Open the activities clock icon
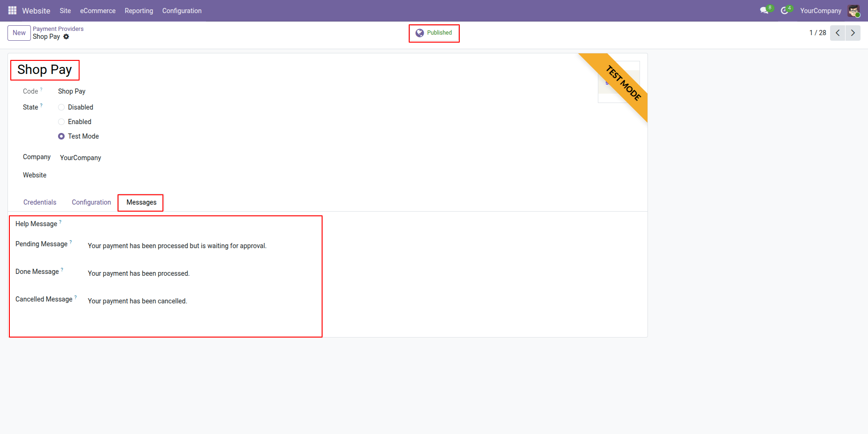This screenshot has height=434, width=868. pos(785,10)
